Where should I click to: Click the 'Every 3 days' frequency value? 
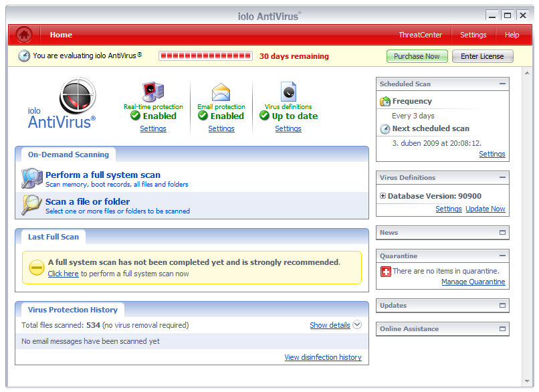(413, 116)
